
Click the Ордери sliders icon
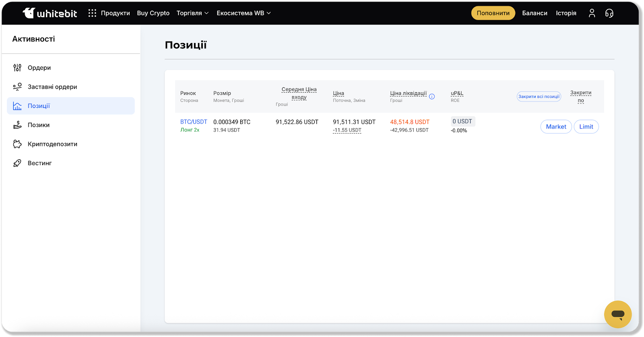point(17,68)
